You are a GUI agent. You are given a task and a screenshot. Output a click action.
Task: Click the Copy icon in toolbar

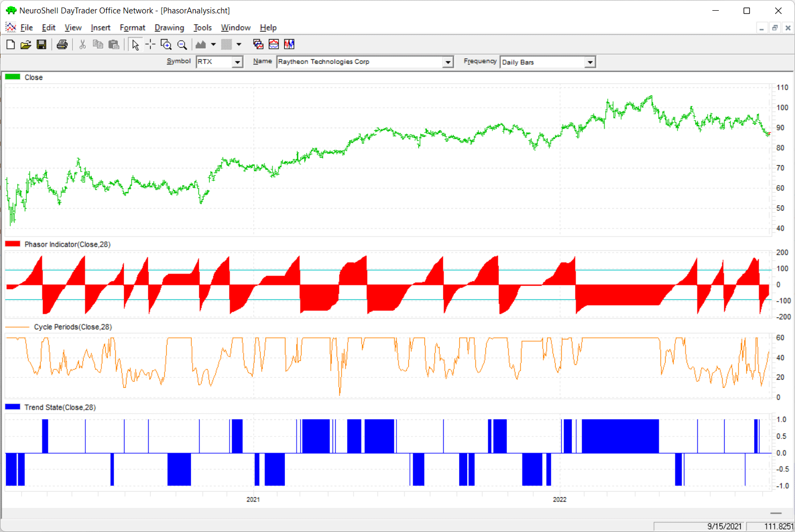click(98, 45)
